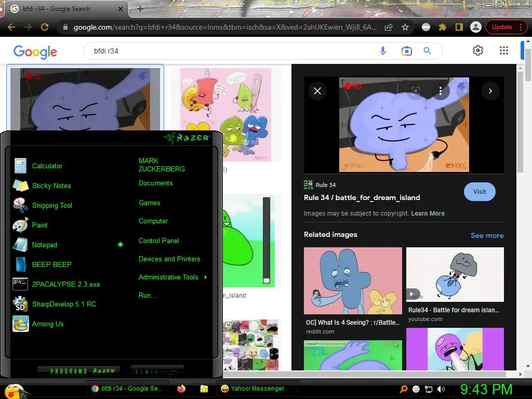
Task: Open Firefox from the taskbar
Action: point(181,389)
